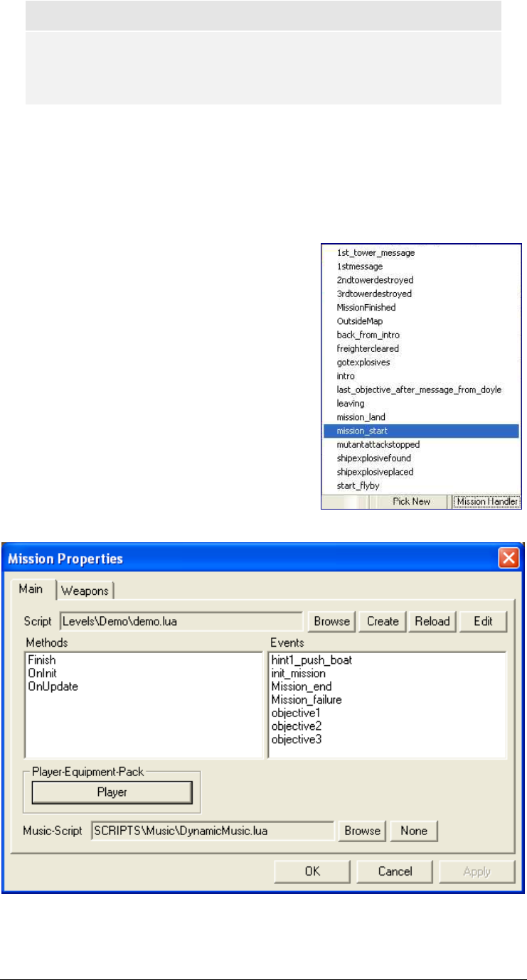The width and height of the screenshot is (527, 980).
Task: Reload the mission script
Action: pyautogui.click(x=432, y=621)
